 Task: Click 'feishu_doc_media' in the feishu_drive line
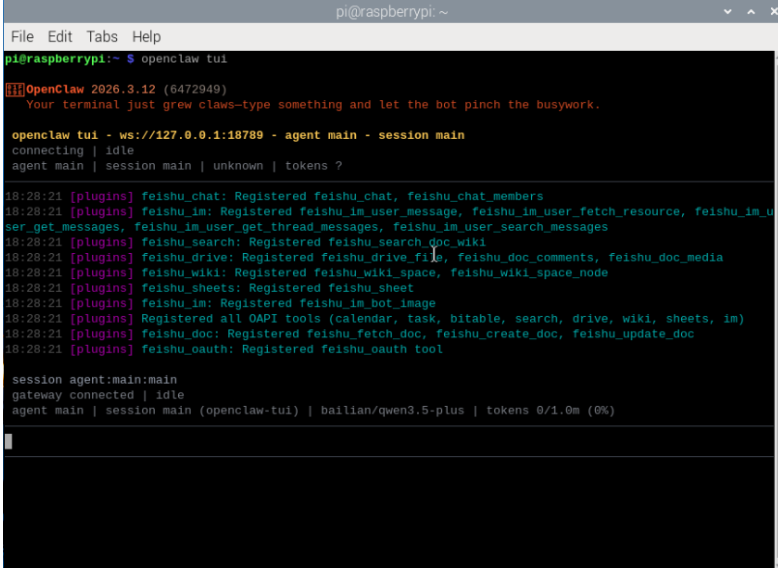(x=666, y=258)
